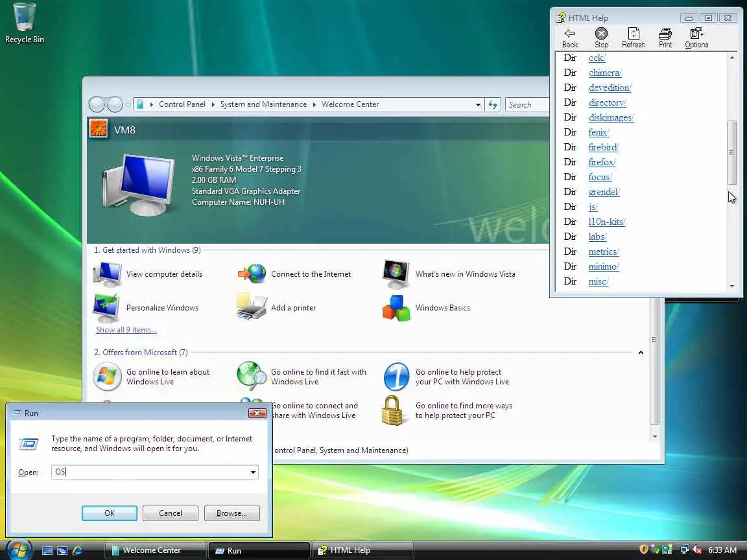Expand the address bar history dropdown
The image size is (747, 560).
[478, 104]
